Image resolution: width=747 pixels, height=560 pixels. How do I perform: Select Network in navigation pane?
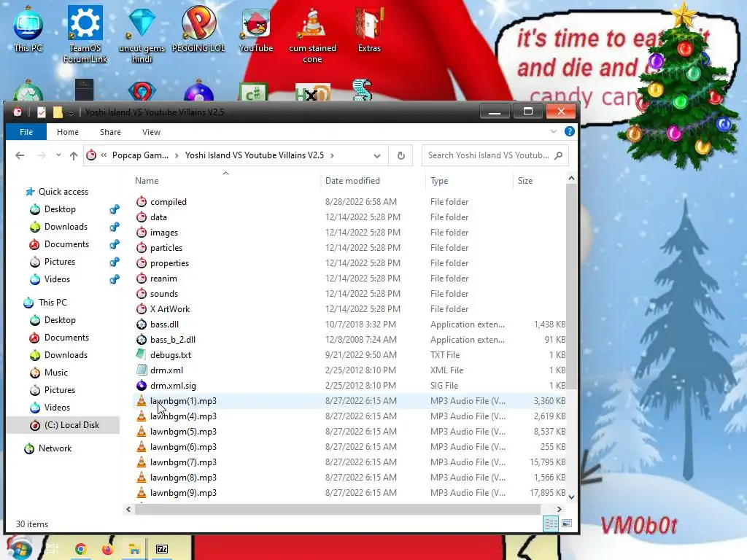click(x=55, y=448)
